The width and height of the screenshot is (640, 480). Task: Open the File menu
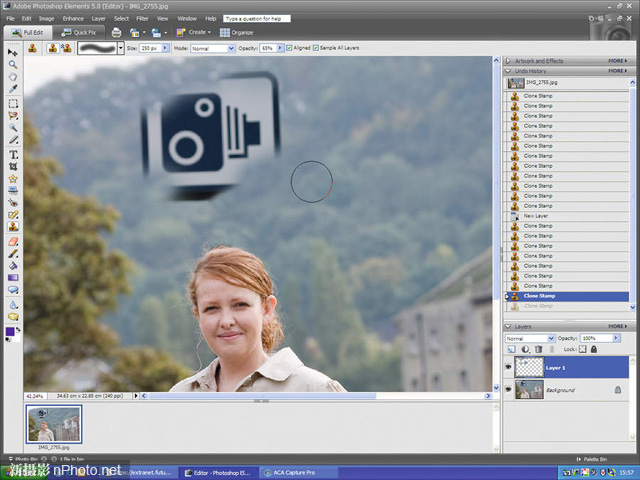click(x=11, y=19)
